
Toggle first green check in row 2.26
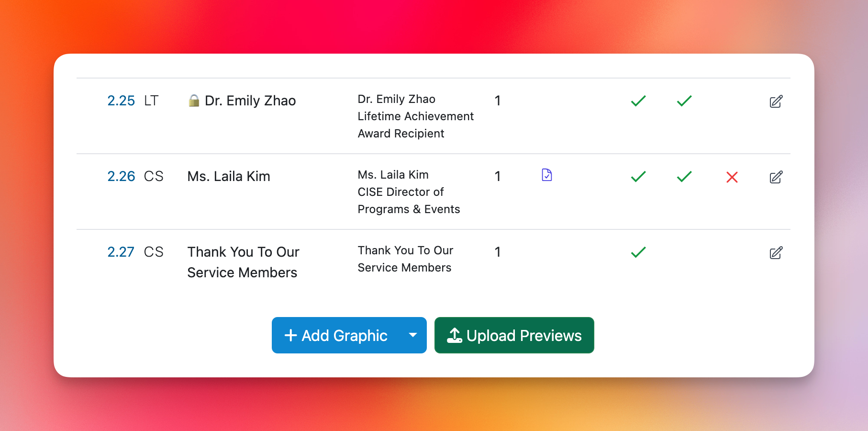[638, 177]
